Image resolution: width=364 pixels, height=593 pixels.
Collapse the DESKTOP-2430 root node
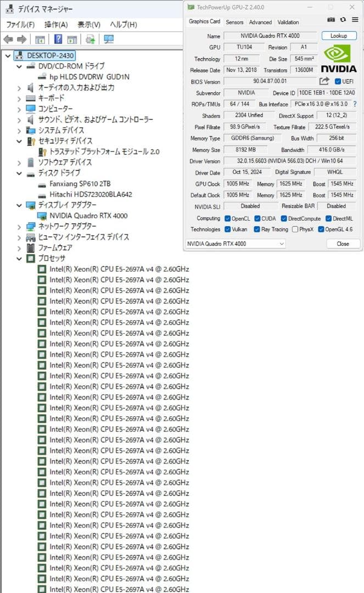tap(8, 55)
